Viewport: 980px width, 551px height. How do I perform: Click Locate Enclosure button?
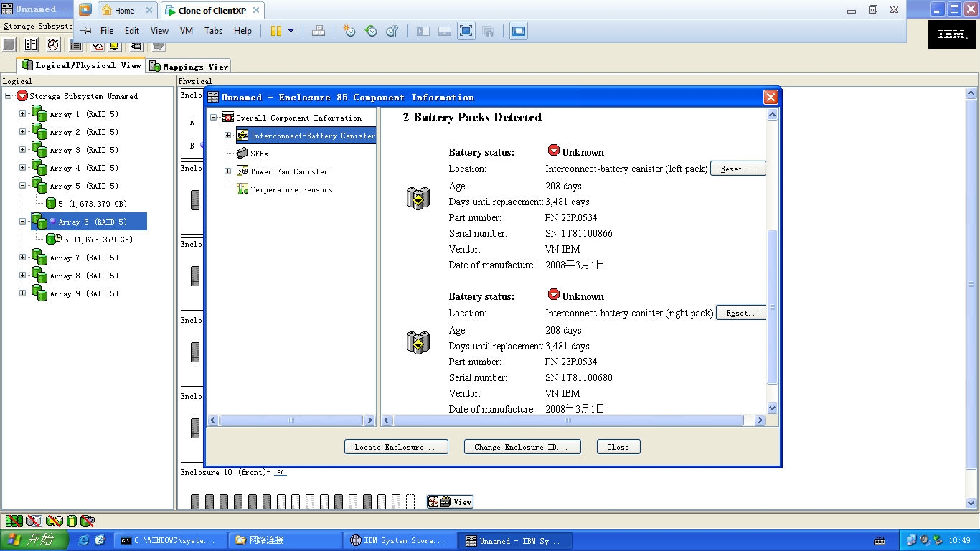pyautogui.click(x=396, y=447)
